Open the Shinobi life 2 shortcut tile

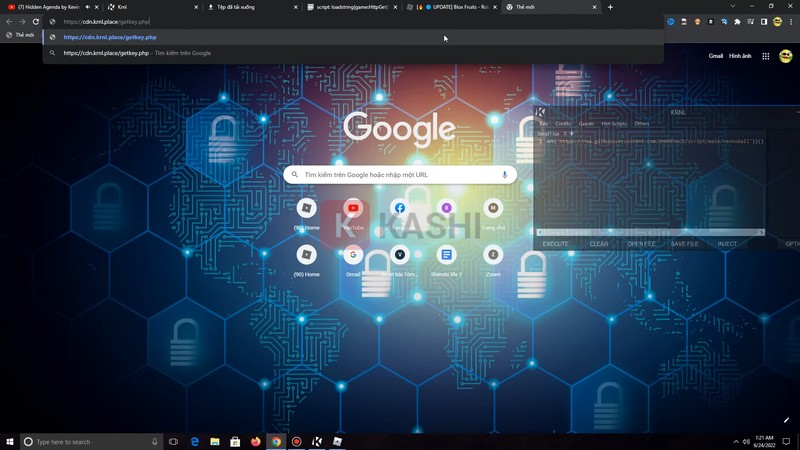tap(446, 255)
